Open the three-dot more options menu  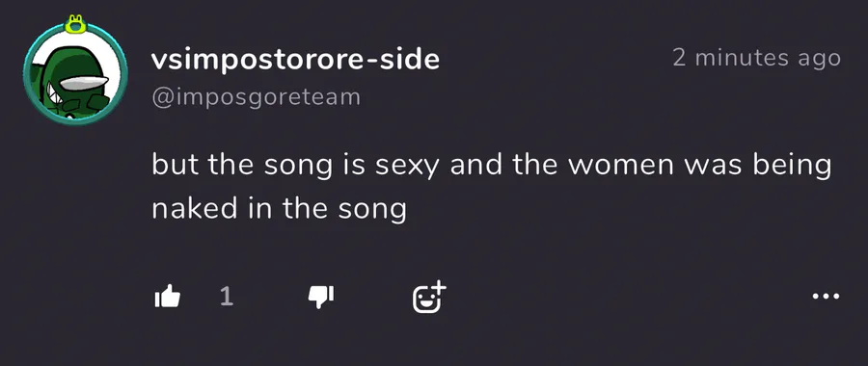(826, 297)
